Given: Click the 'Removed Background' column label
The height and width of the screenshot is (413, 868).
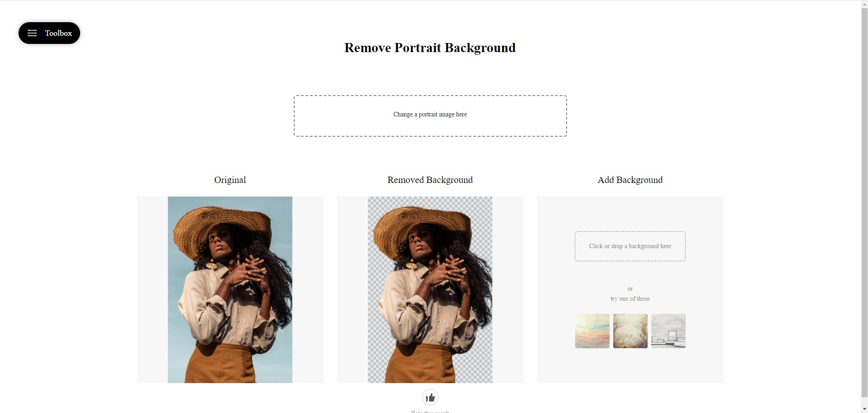Looking at the screenshot, I should click(x=430, y=180).
